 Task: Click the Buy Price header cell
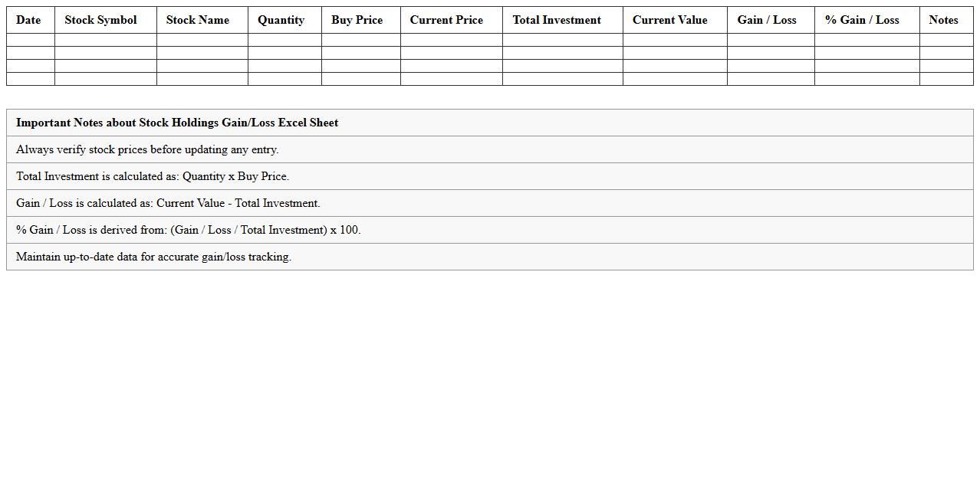357,20
